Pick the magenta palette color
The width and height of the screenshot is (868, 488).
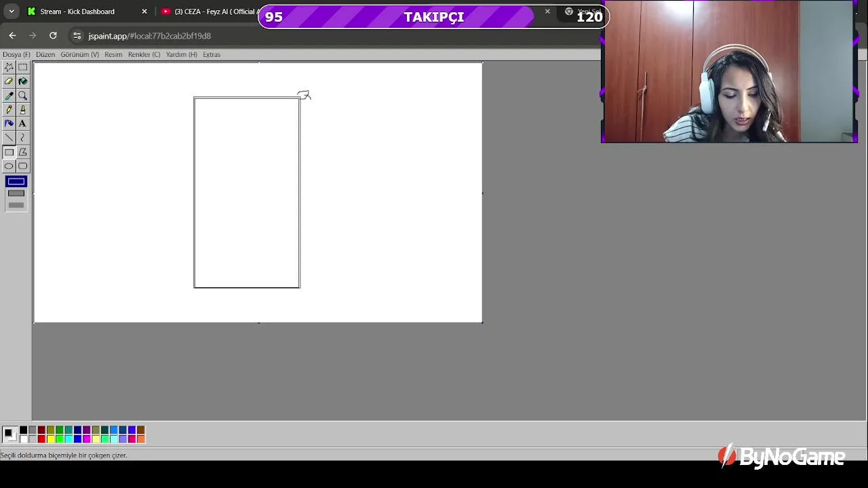pos(86,439)
